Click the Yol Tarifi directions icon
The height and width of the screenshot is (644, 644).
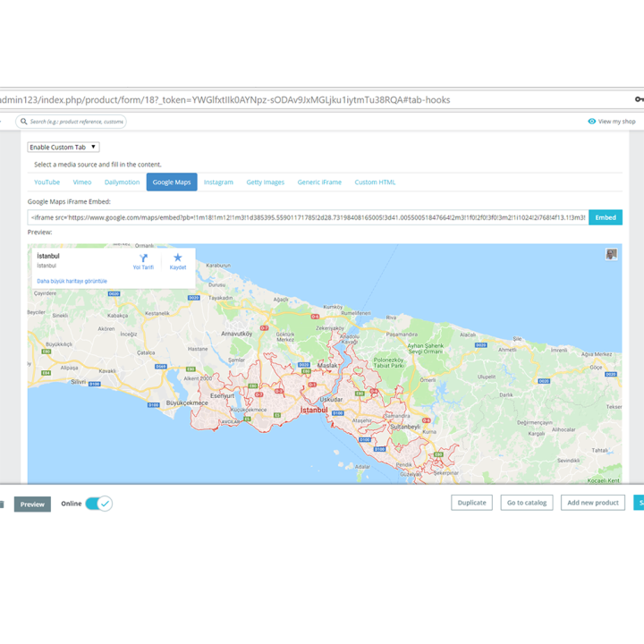pyautogui.click(x=143, y=258)
